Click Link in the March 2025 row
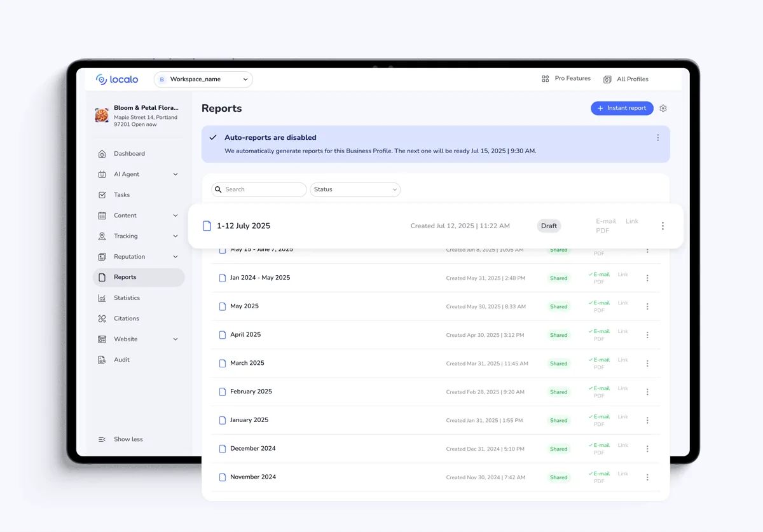This screenshot has width=763, height=532. click(623, 360)
